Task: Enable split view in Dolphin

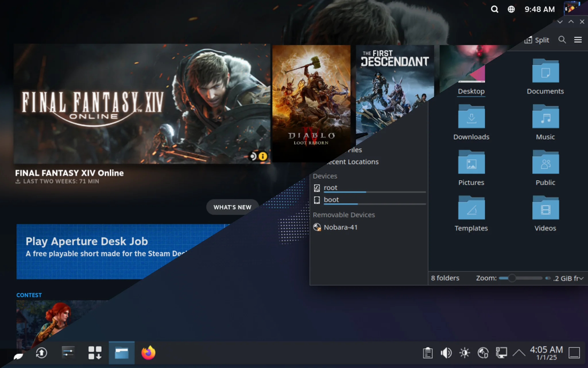Action: [x=536, y=40]
